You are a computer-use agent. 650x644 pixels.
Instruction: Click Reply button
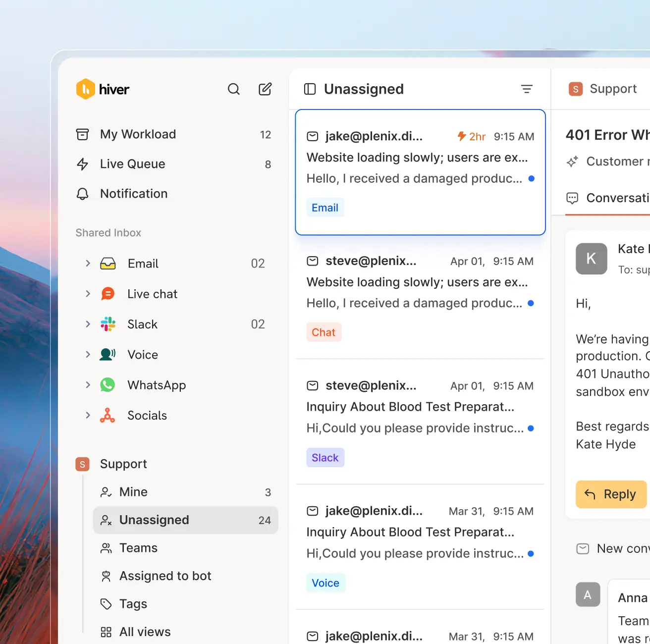[x=611, y=494]
